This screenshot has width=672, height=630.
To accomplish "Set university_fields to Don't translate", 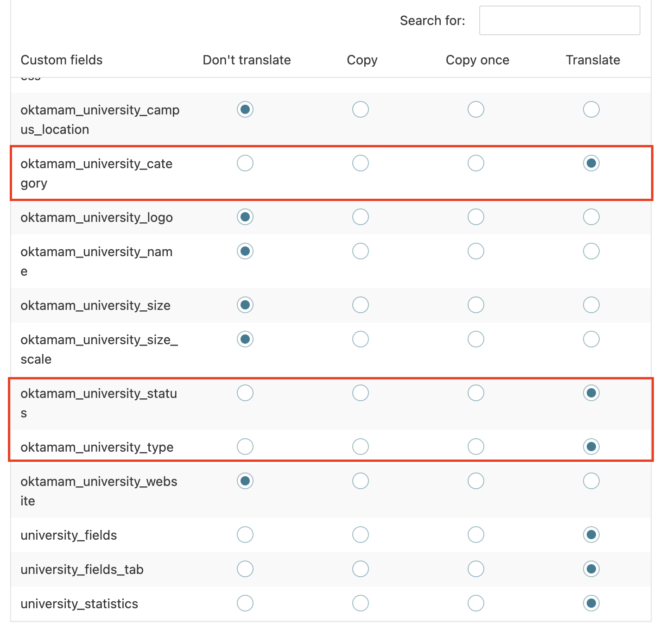I will coord(245,535).
